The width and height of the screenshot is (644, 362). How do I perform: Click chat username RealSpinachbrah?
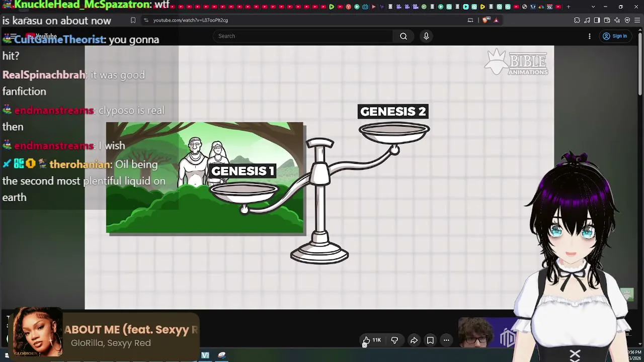click(44, 75)
